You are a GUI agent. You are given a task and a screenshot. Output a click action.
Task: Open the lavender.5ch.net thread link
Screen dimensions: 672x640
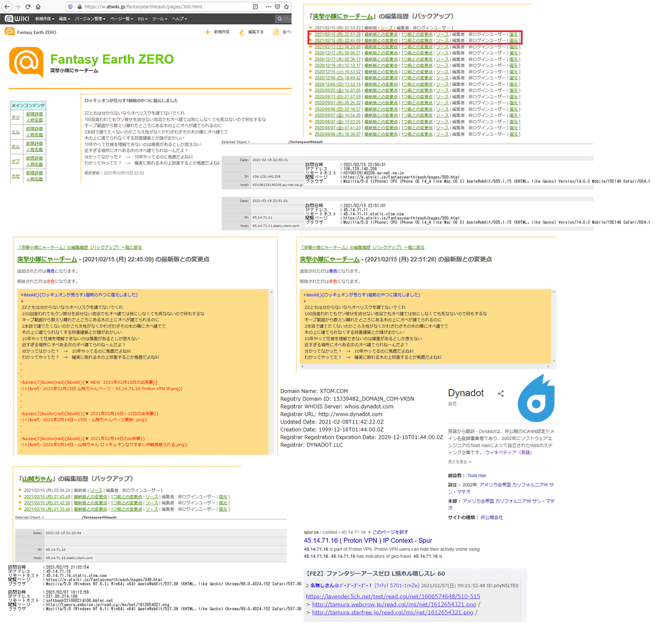(393, 597)
